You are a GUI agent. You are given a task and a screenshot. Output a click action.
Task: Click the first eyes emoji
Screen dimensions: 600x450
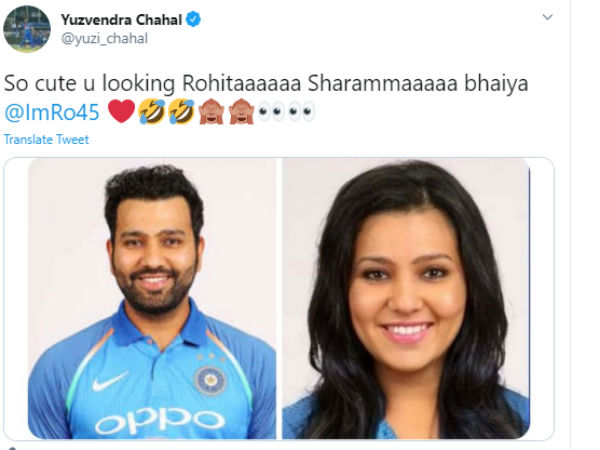click(271, 111)
